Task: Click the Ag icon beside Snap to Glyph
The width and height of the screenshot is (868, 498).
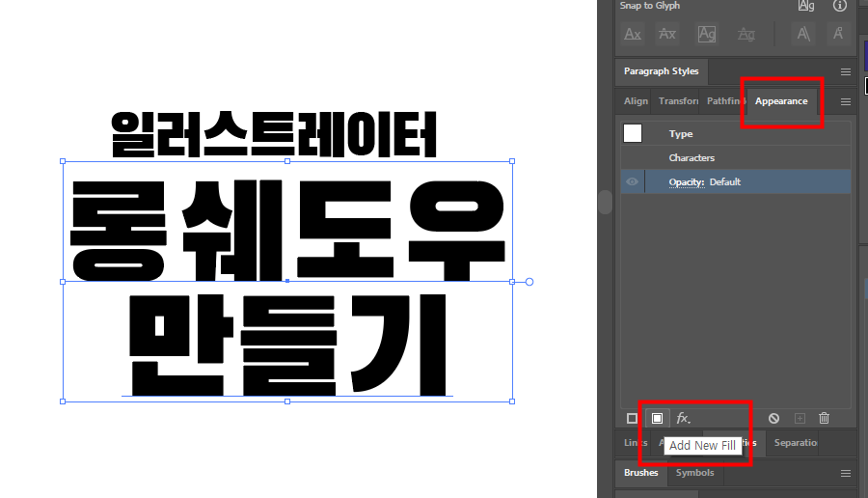Action: 806,6
